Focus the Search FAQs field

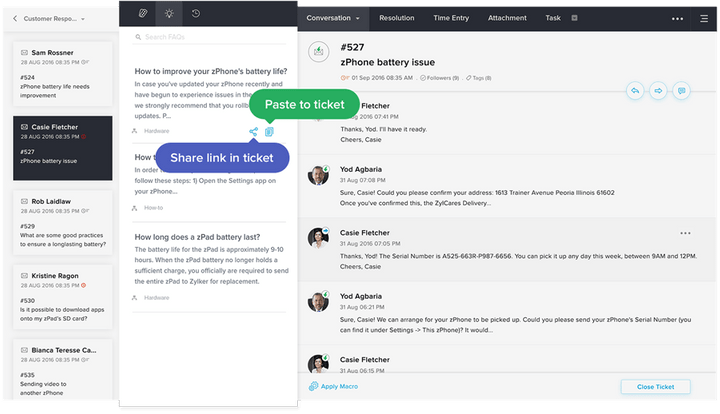point(209,37)
